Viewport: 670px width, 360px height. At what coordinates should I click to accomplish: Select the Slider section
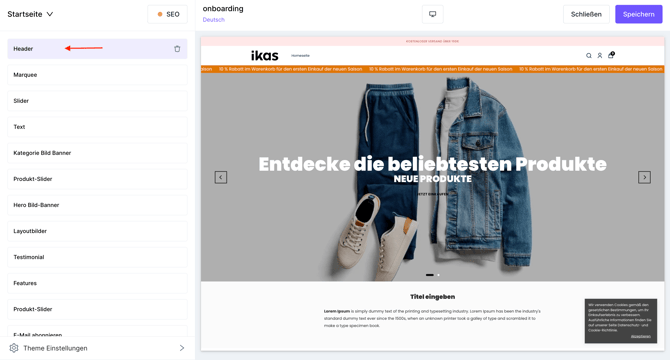tap(97, 101)
